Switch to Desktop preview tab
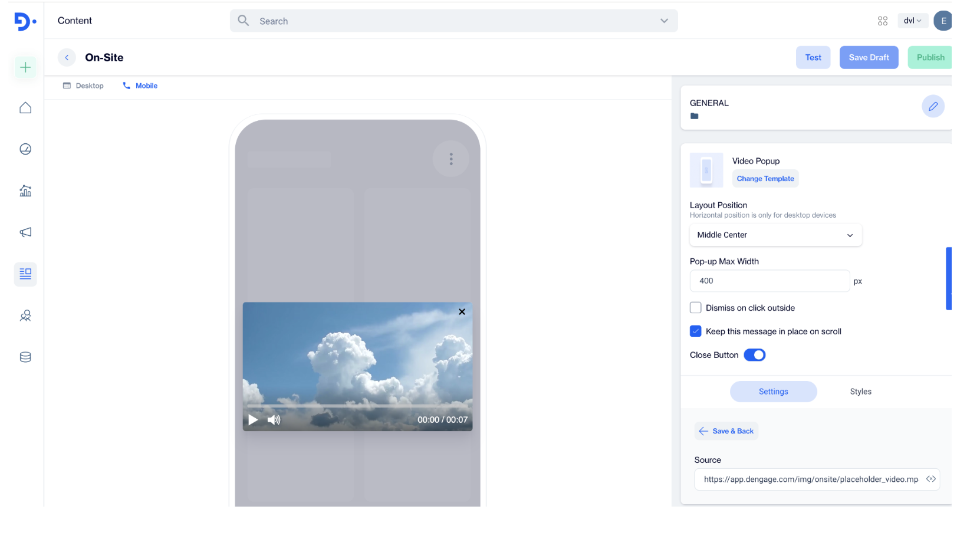The image size is (980, 552). pos(83,86)
